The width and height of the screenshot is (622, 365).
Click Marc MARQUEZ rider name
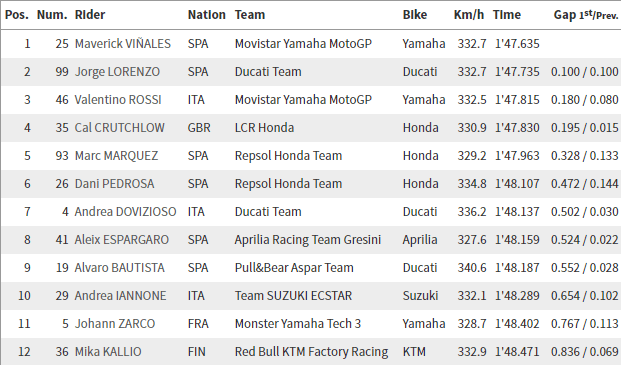116,156
